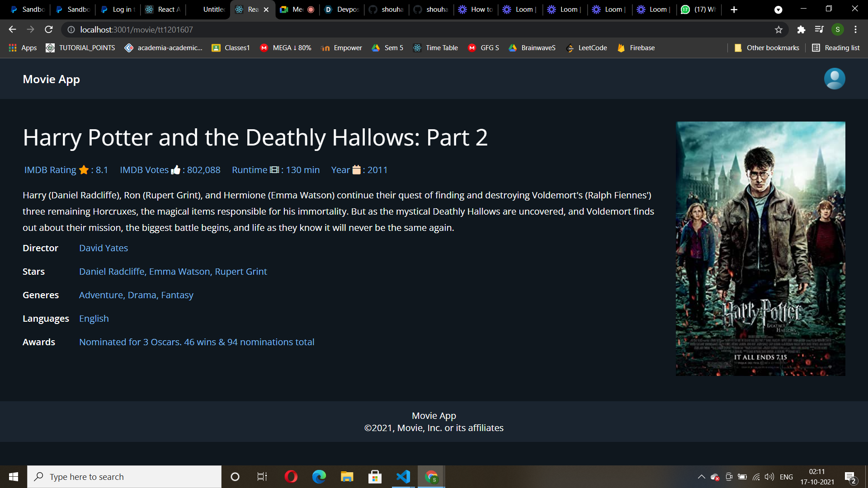Go back to previous page
Screen dimensions: 868x488
12,30
